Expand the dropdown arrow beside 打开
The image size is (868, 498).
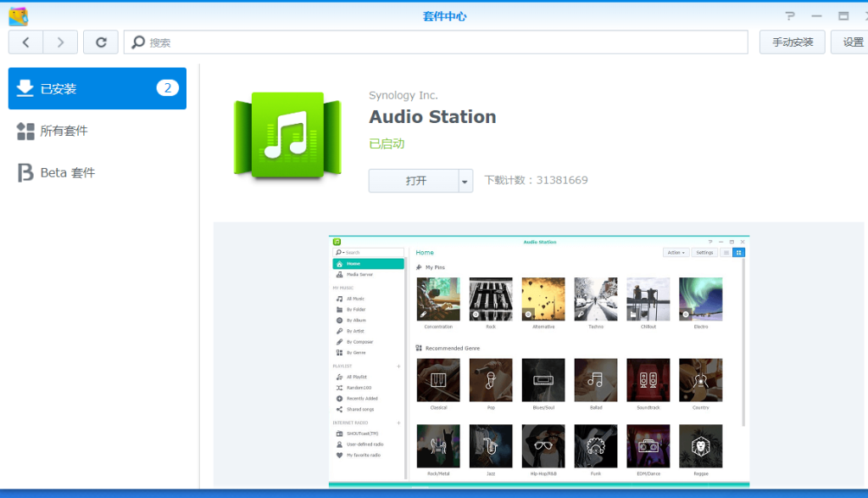point(465,181)
